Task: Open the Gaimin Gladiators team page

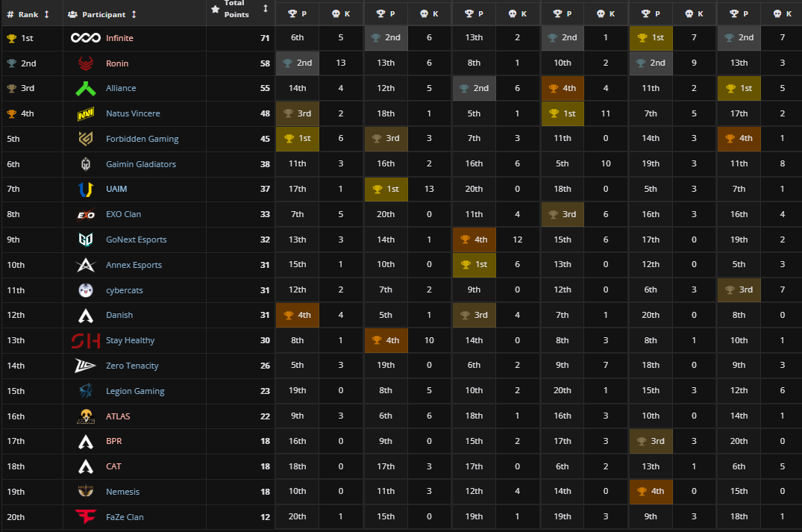Action: coord(141,164)
